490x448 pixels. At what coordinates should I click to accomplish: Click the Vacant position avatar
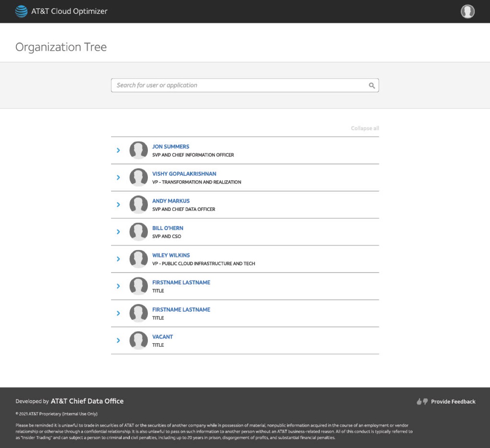pyautogui.click(x=138, y=341)
